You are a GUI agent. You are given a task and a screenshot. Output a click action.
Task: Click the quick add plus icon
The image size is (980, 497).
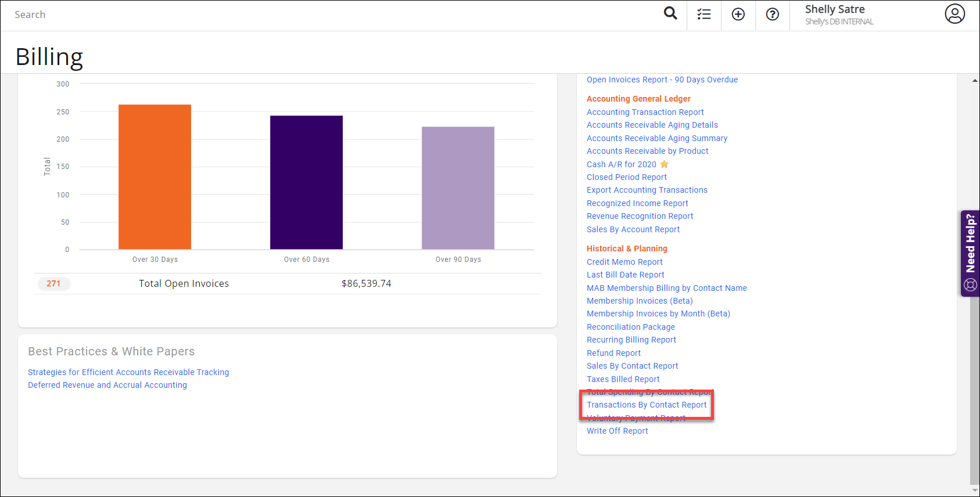[x=738, y=15]
